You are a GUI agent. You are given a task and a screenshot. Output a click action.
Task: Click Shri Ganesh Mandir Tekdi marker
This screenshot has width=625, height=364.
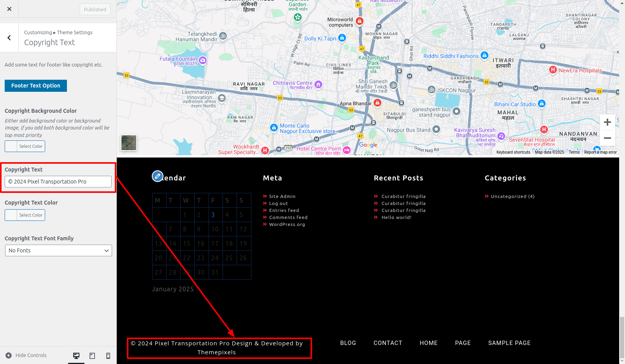(393, 85)
